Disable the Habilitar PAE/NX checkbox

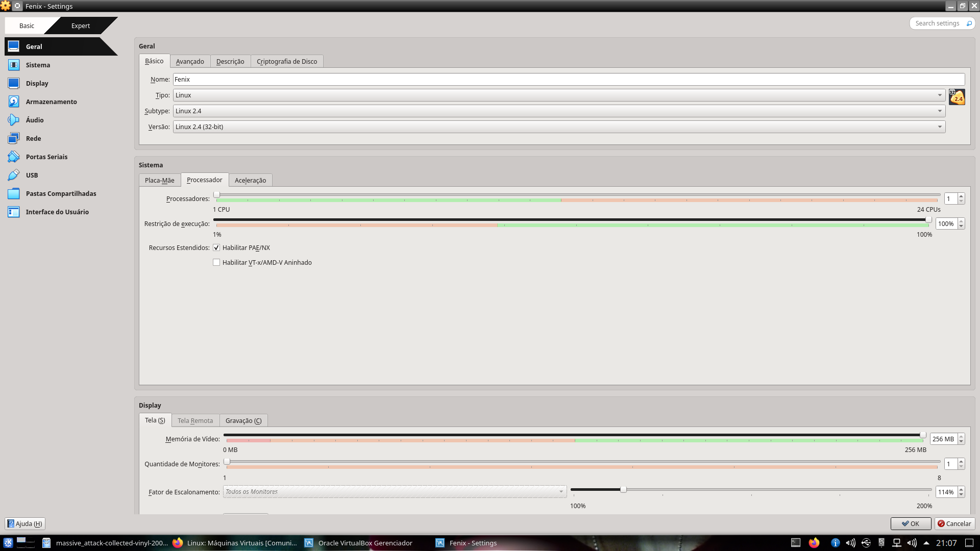click(216, 248)
